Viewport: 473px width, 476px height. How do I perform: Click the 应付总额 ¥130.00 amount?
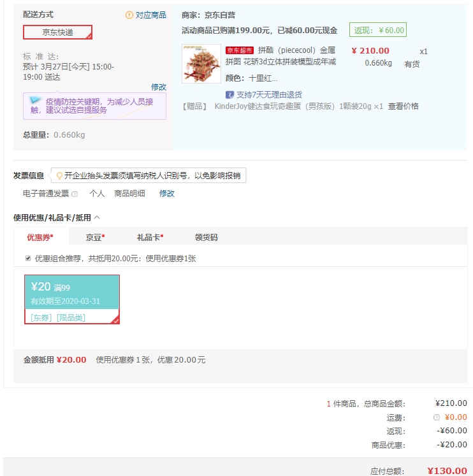[447, 471]
